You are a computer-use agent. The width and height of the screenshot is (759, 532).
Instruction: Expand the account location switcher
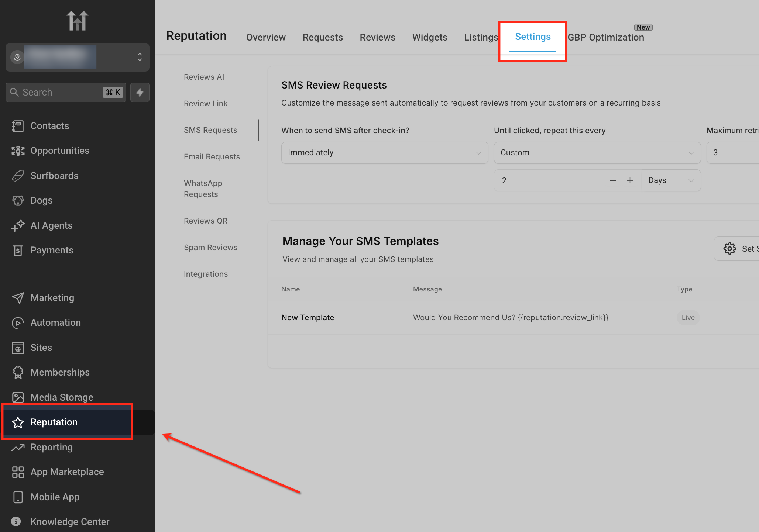point(140,57)
